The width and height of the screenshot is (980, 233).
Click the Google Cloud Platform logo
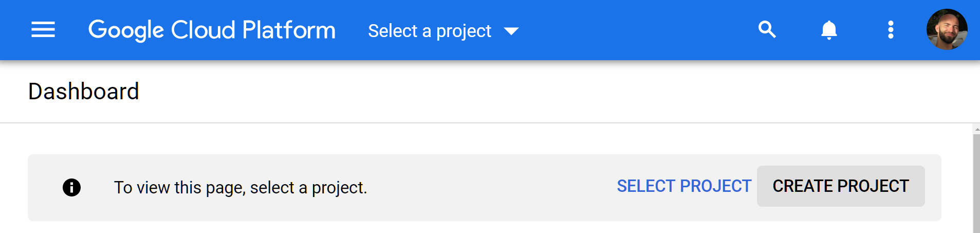coord(212,30)
